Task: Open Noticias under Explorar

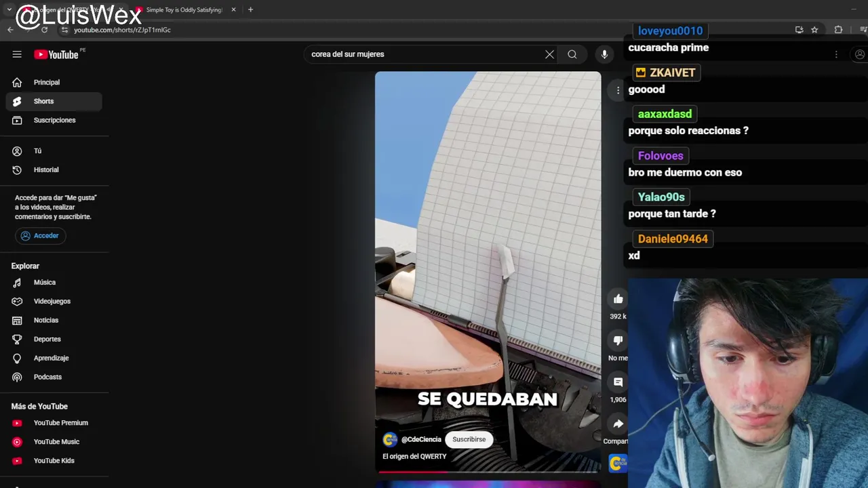Action: 54,320
